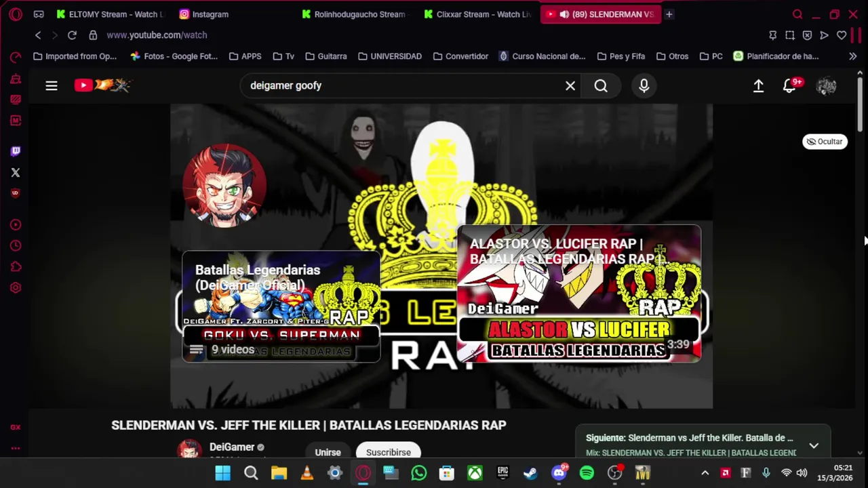Click the Suscribirse button
This screenshot has width=868, height=488.
389,452
